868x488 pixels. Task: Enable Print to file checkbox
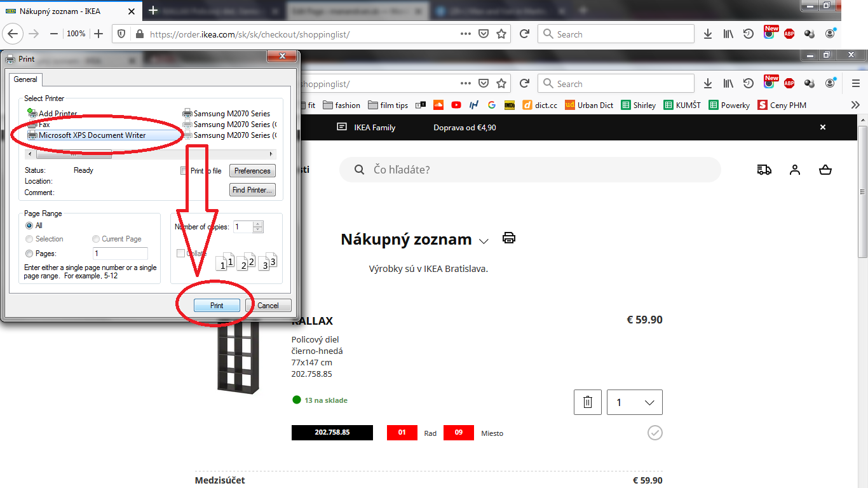185,170
